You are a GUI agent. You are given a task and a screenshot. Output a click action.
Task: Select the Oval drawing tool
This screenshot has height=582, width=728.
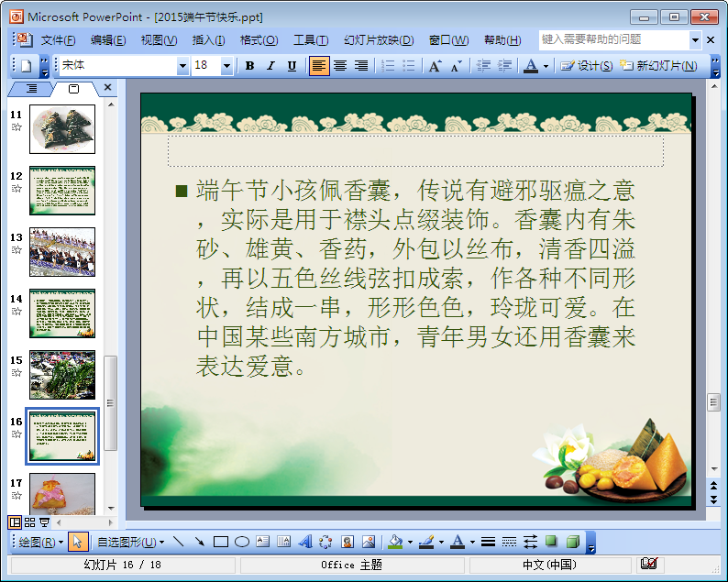(x=242, y=542)
